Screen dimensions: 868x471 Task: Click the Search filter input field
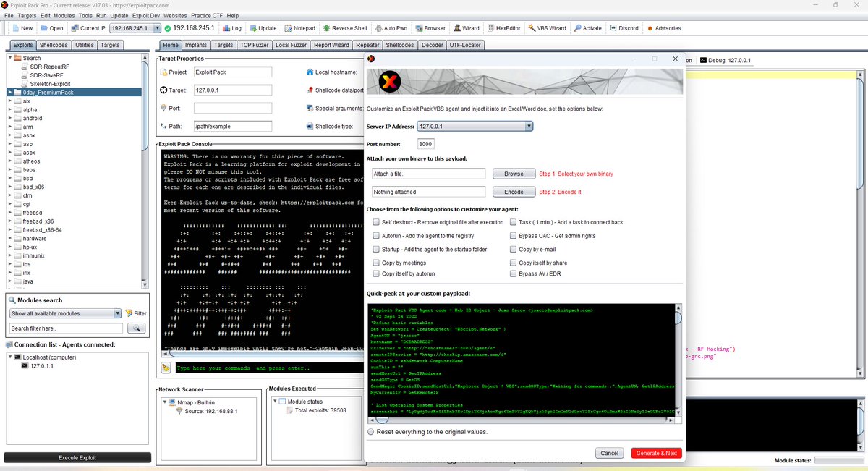[x=67, y=328]
